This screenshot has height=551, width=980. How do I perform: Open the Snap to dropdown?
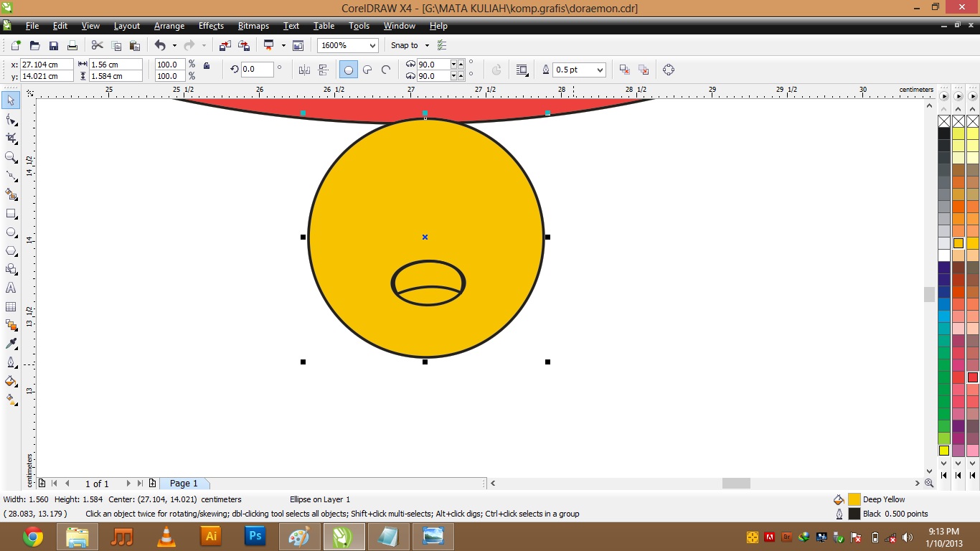426,45
